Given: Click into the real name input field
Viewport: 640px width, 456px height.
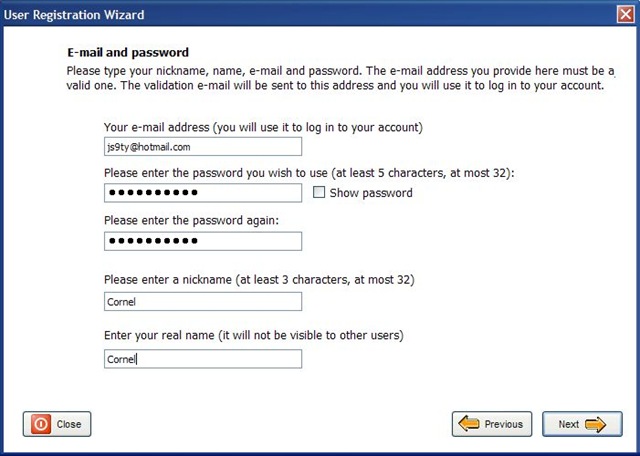Looking at the screenshot, I should click(203, 359).
